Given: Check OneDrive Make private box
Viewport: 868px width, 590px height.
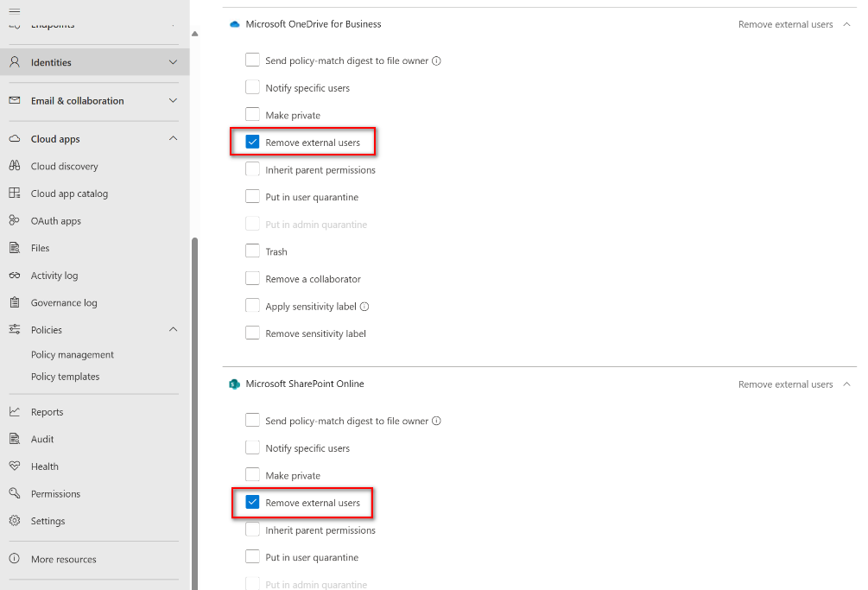Looking at the screenshot, I should 252,115.
